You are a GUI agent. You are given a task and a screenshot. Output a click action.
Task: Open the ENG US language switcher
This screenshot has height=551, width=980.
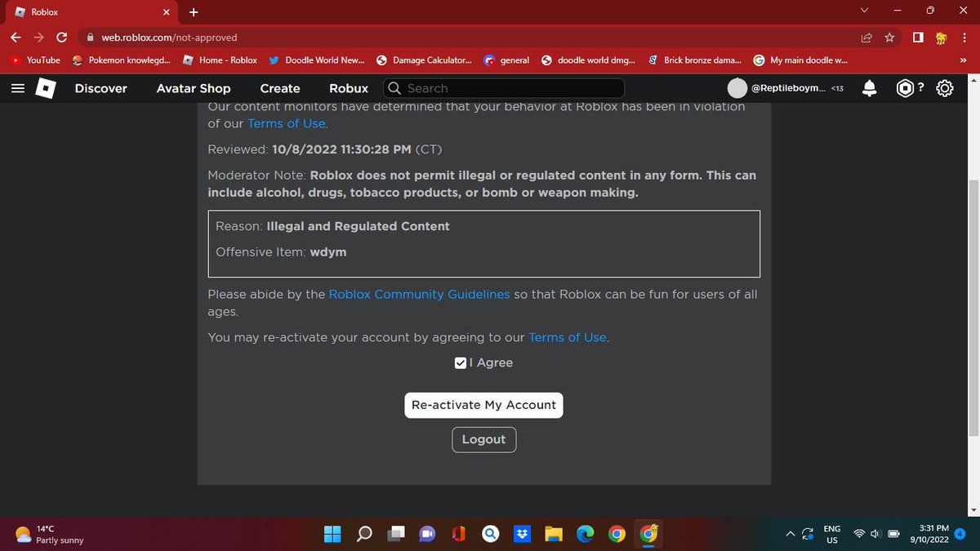click(831, 534)
